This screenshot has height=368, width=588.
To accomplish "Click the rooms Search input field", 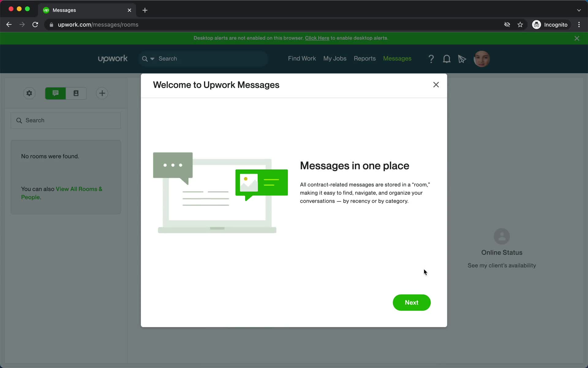I will point(66,121).
